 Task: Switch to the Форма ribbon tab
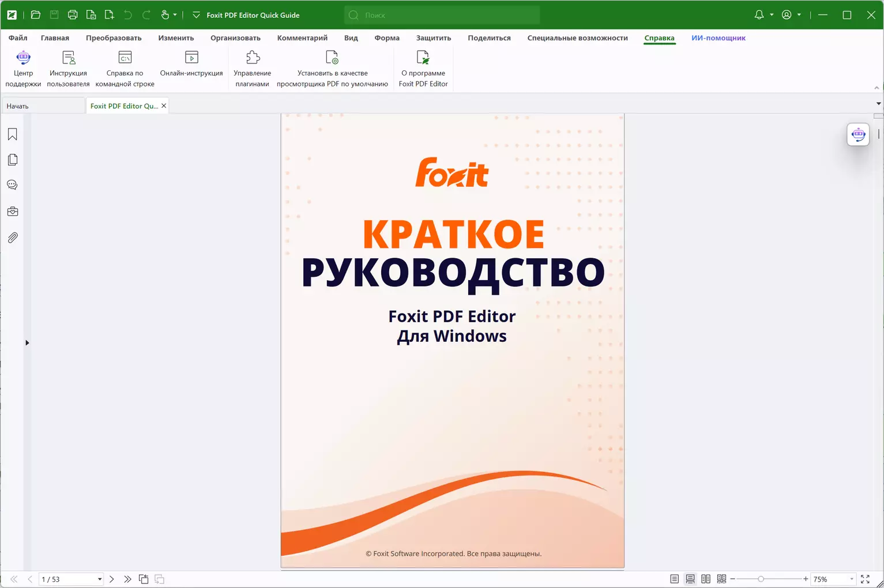(x=387, y=38)
